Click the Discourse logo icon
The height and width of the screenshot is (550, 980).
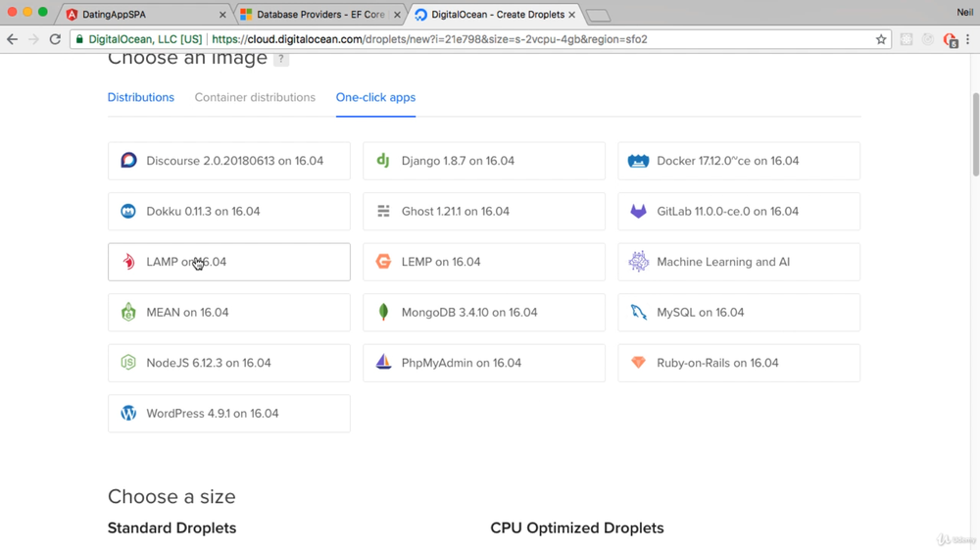pyautogui.click(x=128, y=161)
